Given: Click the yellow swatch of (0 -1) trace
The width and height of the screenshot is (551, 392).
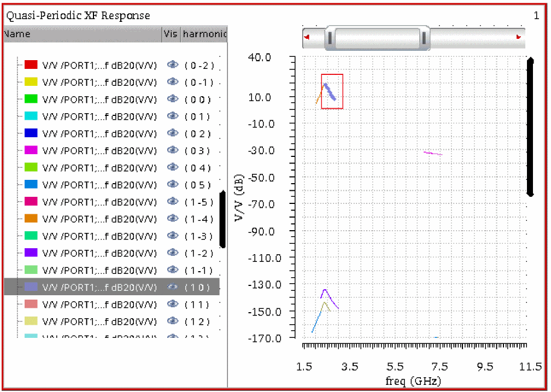Looking at the screenshot, I should pos(31,81).
